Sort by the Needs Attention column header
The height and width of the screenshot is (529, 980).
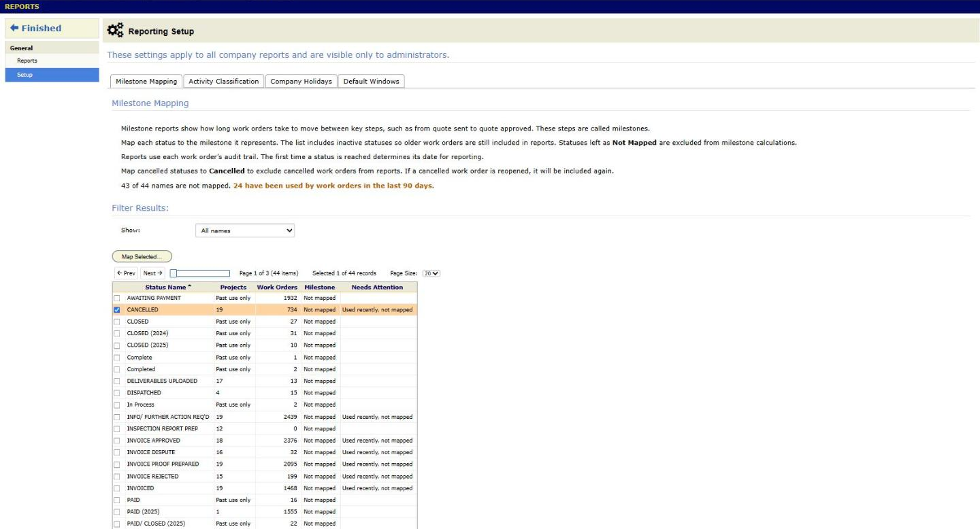(x=378, y=287)
